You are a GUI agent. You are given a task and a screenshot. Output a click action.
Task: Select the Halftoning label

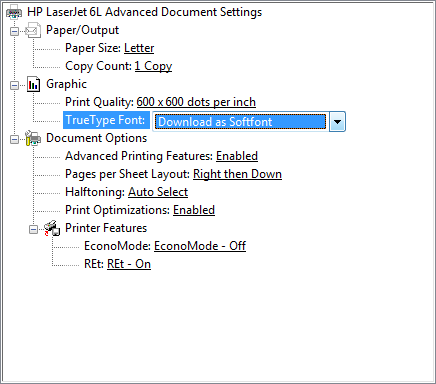95,192
